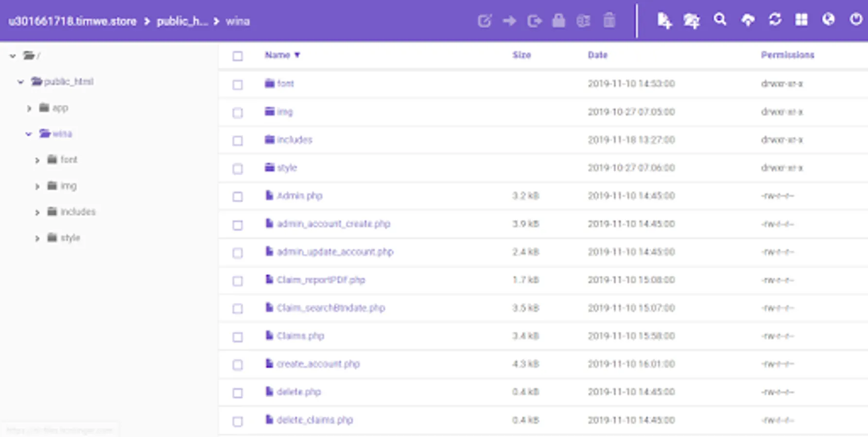Open the create_account.php file
The image size is (868, 437).
click(x=318, y=364)
